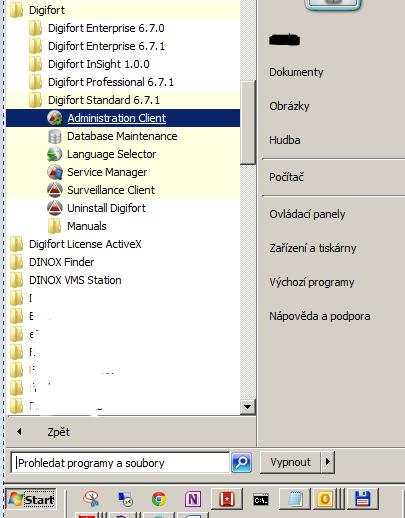
Task: Open Nápověda a podpora
Action: (320, 316)
